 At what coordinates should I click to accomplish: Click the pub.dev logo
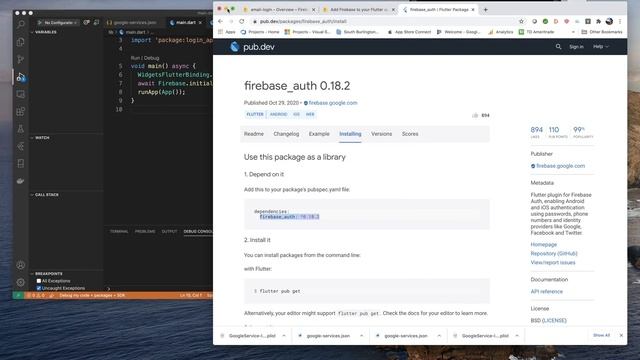252,47
